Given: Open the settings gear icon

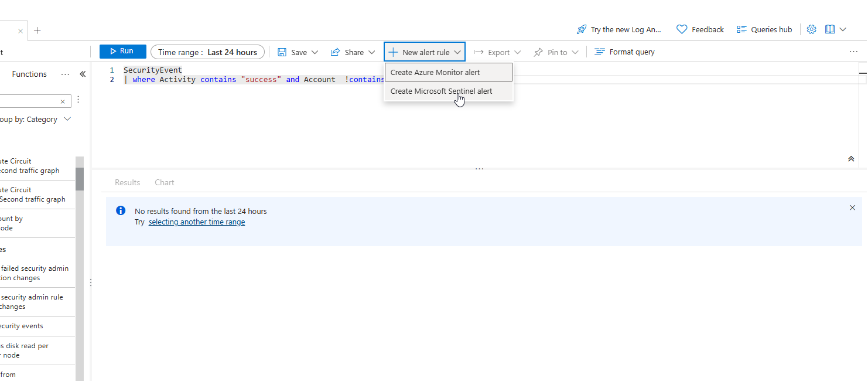Looking at the screenshot, I should tap(811, 29).
